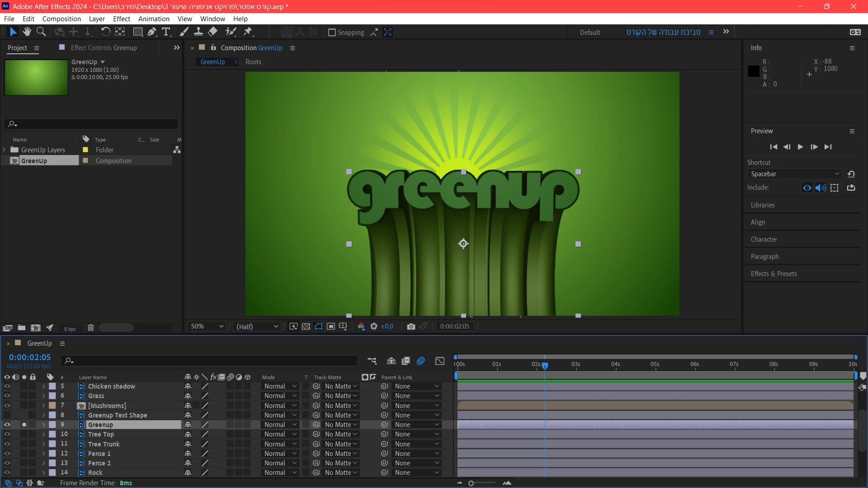Open the 50% magnification dropdown

coord(207,327)
